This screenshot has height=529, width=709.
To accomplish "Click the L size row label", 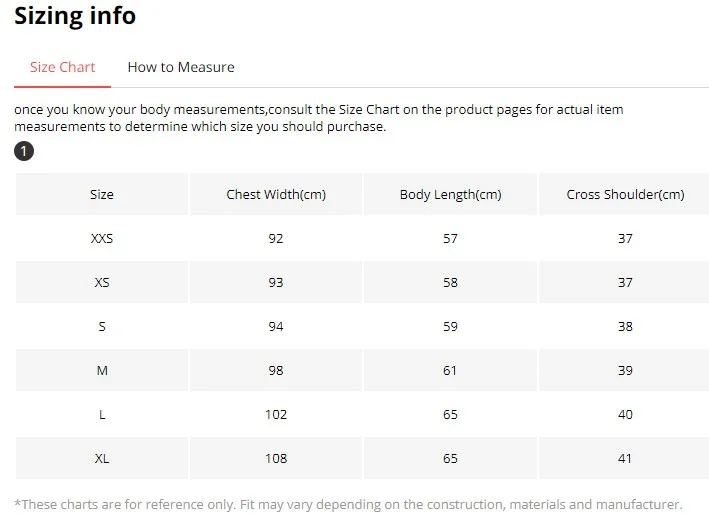I will click(x=102, y=414).
